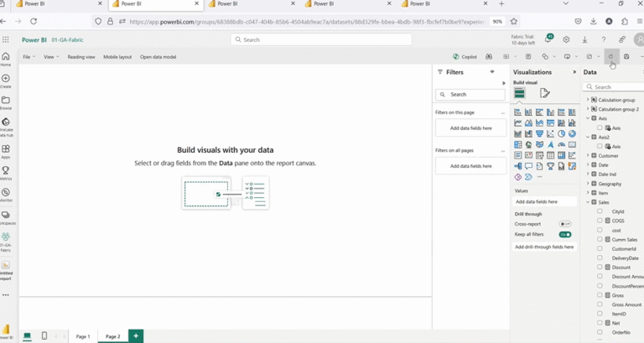Open Create in the left navigation
The width and height of the screenshot is (644, 343).
coord(6,81)
